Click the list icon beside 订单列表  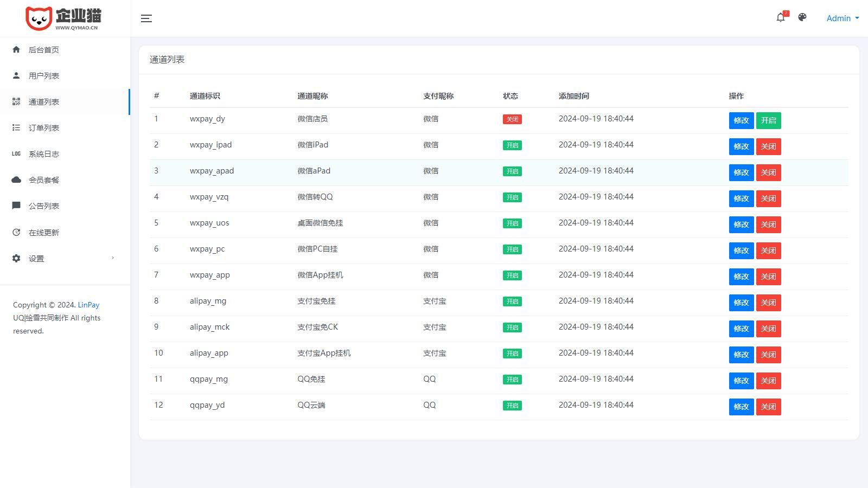point(16,128)
